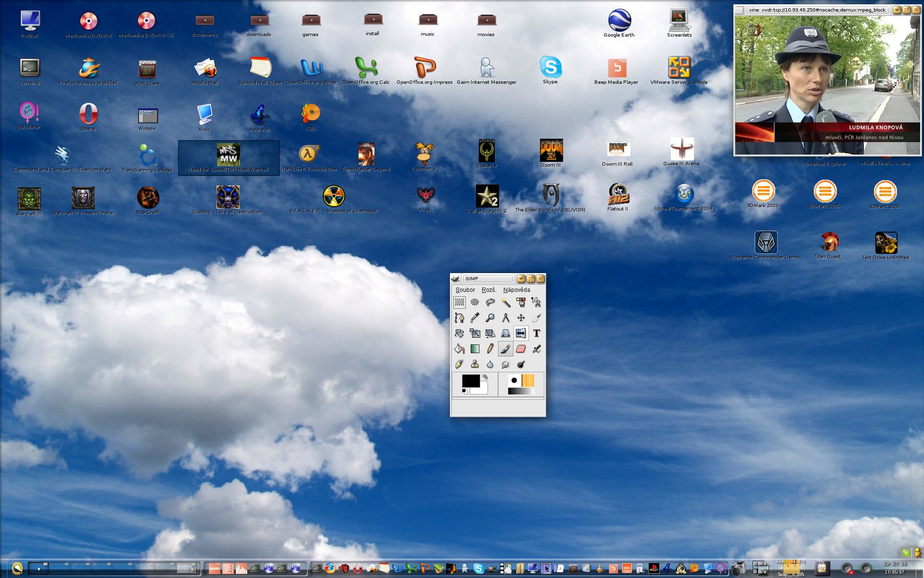The image size is (924, 578).
Task: Open the Nápověda menu in GIMP
Action: [516, 290]
